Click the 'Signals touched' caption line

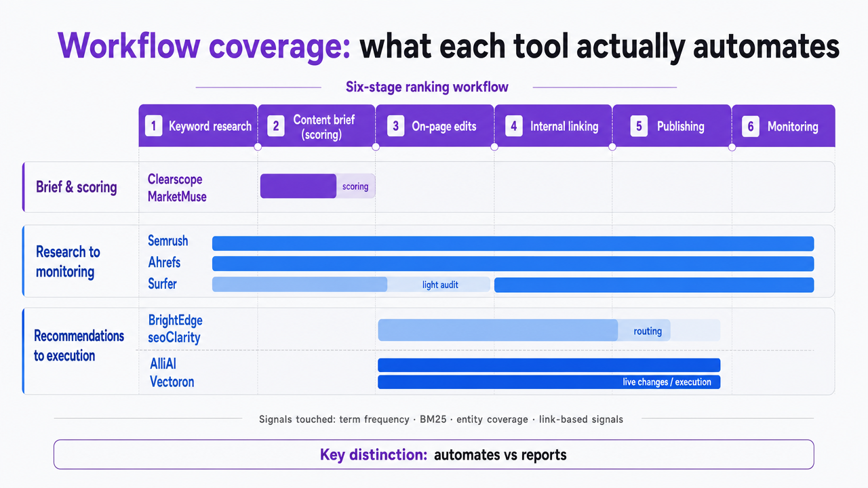pos(441,420)
